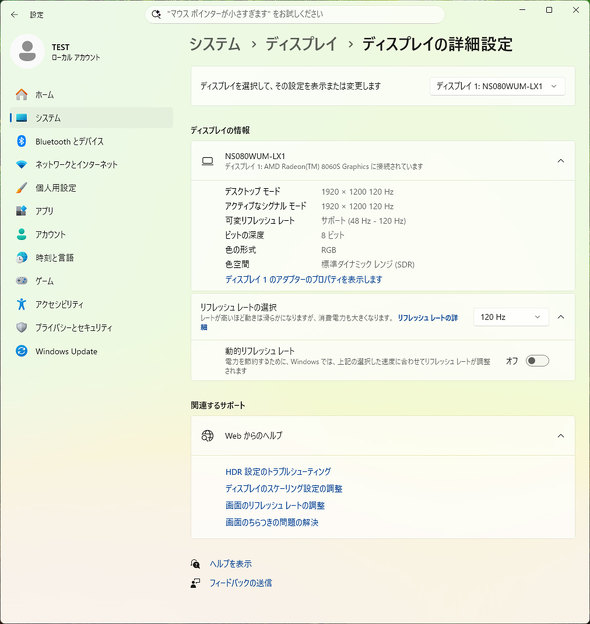Open Bluetooth とデバイス in the sidebar
The width and height of the screenshot is (590, 624).
tap(91, 141)
